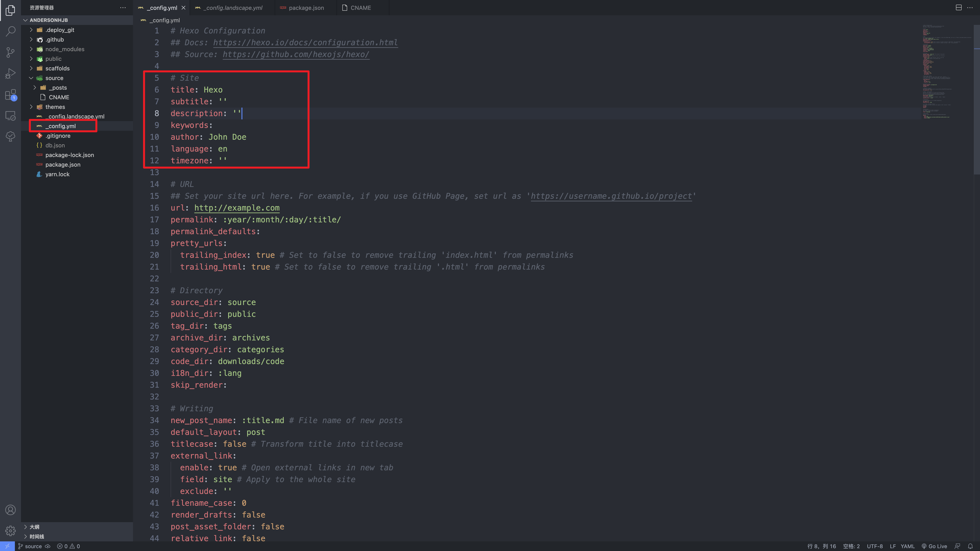Expand the scaffolds folder
The image size is (980, 551).
[x=77, y=68]
